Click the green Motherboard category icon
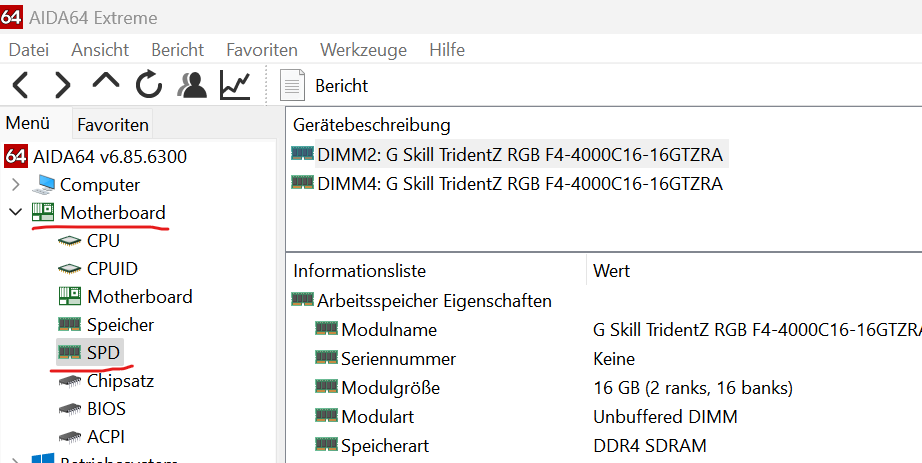This screenshot has width=922, height=463. point(42,212)
